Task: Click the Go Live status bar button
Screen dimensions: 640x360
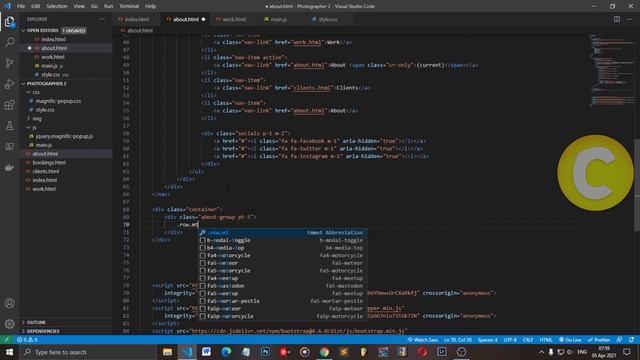Action: [x=570, y=340]
